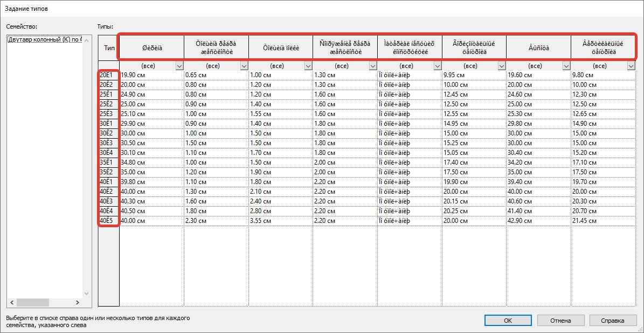Screen dimensions: 644x333
Task: Select family Двутавр колонный (К) in list
Action: coord(45,39)
